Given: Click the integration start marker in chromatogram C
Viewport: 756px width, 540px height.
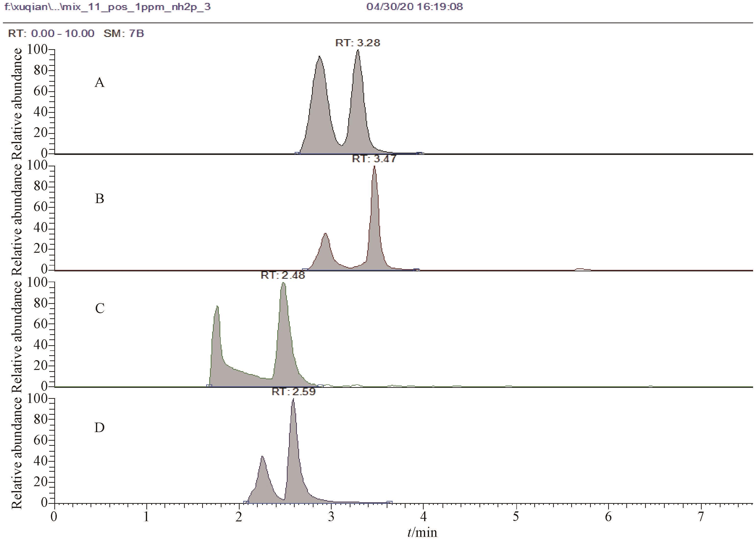Looking at the screenshot, I should tap(209, 386).
